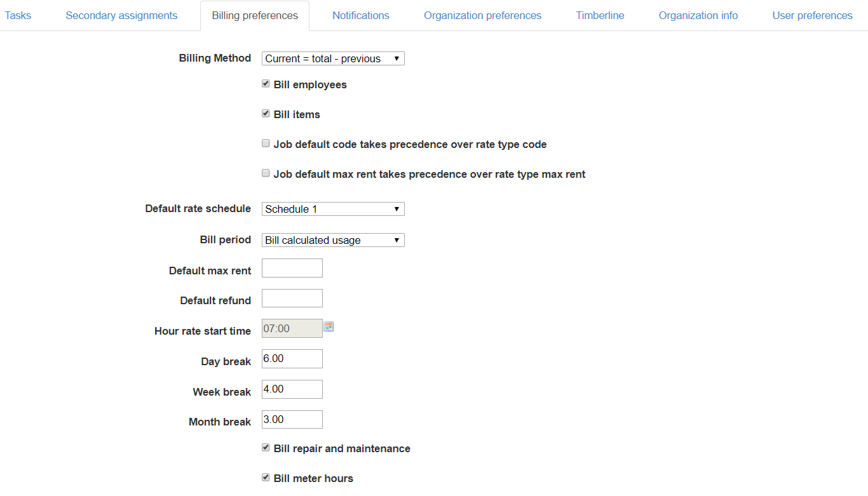Open the Bill period dropdown
The width and height of the screenshot is (868, 496).
click(x=333, y=240)
